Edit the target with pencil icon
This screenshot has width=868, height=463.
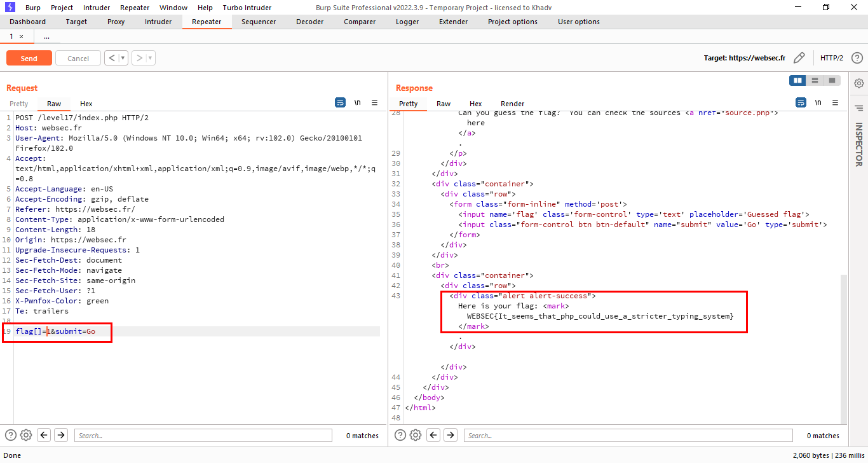pyautogui.click(x=799, y=58)
